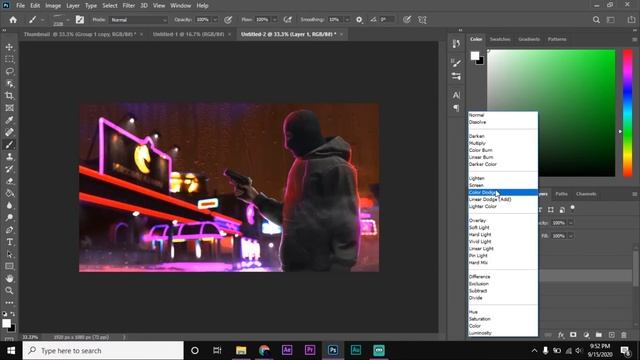Image resolution: width=640 pixels, height=360 pixels.
Task: Open the Color panel options menu
Action: click(635, 40)
